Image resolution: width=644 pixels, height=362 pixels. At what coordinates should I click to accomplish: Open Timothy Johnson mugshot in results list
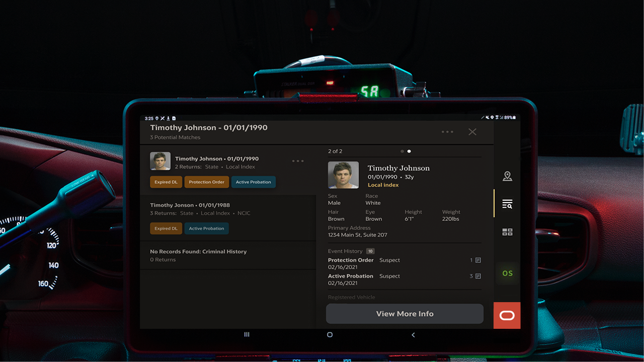[160, 161]
